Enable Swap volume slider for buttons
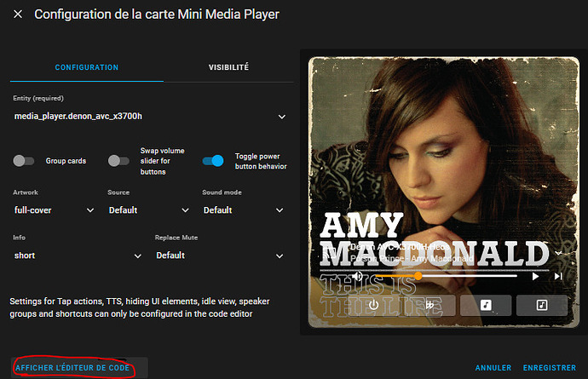This screenshot has height=379, width=588. coord(118,161)
